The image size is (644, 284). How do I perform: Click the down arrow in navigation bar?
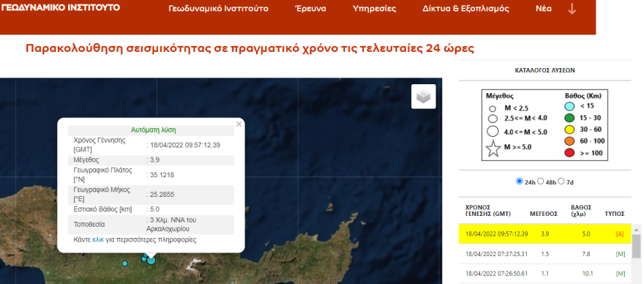[x=572, y=9]
